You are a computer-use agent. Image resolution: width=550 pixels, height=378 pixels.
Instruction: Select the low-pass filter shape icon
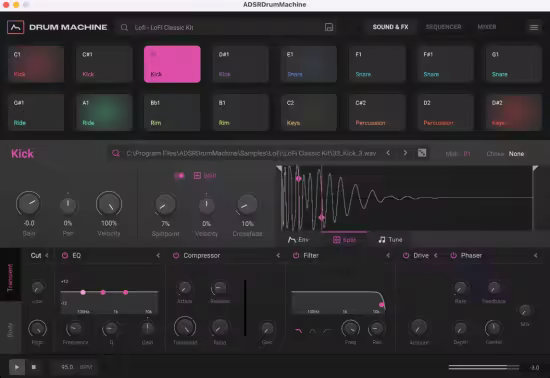tap(299, 330)
